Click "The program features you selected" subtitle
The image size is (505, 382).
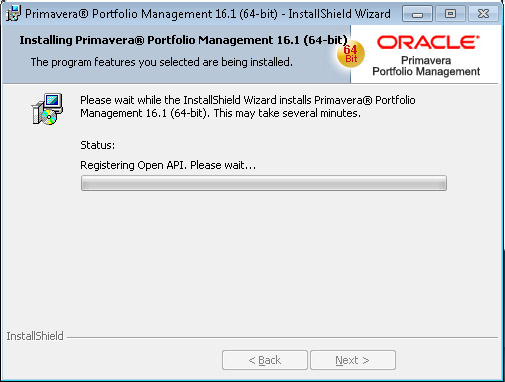162,62
